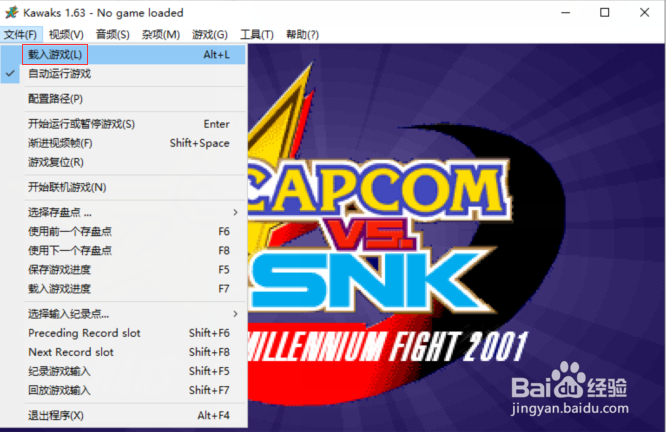Select 回放游戏输入 entry
666x432 pixels.
point(123,390)
